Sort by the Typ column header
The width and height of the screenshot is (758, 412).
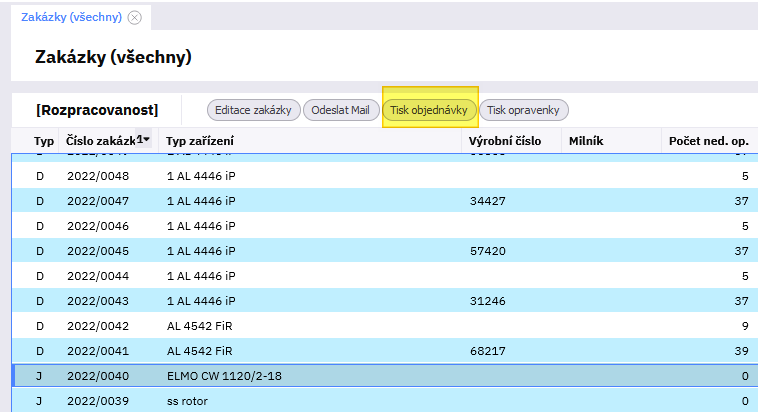[x=44, y=141]
